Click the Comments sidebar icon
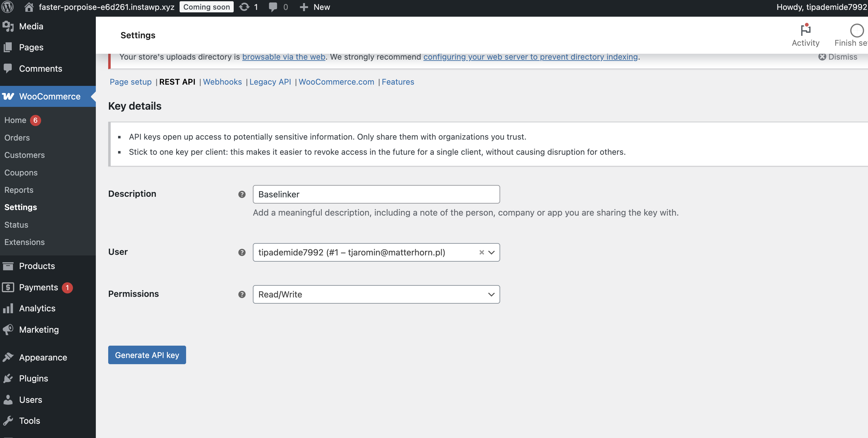 point(8,68)
